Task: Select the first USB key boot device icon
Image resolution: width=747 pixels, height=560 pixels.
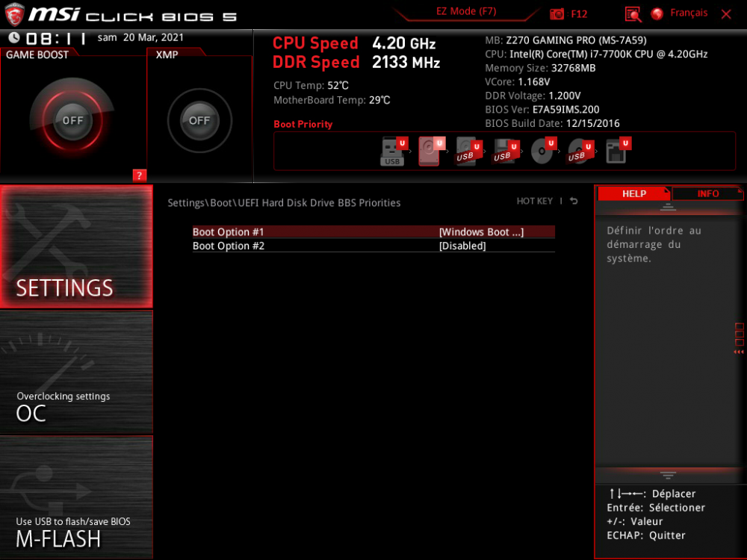Action: 394,152
